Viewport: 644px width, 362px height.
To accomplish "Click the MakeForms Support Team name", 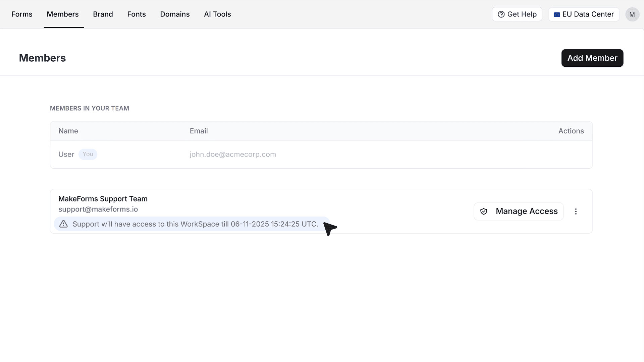I will click(x=103, y=199).
